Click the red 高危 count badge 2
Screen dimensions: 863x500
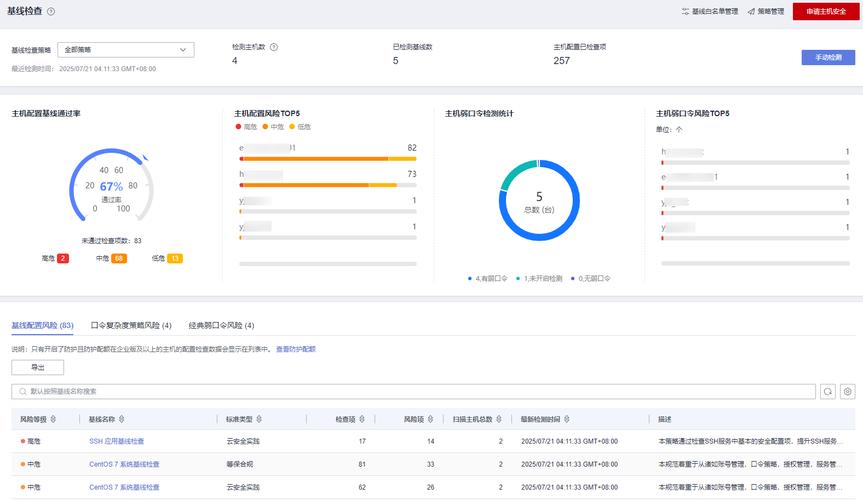point(63,258)
